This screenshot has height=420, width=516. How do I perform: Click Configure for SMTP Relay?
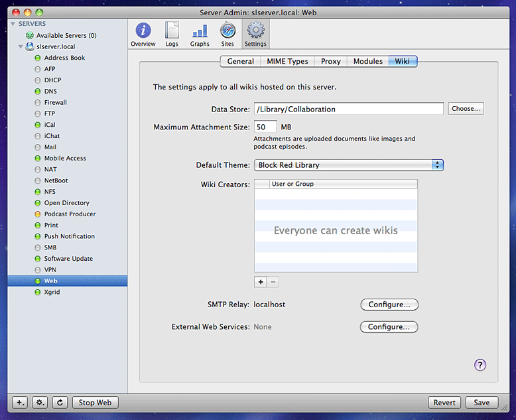pyautogui.click(x=389, y=305)
